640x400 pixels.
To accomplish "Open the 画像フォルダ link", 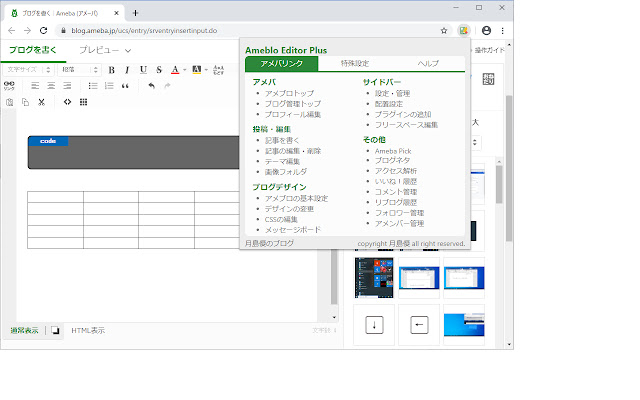I will [286, 172].
